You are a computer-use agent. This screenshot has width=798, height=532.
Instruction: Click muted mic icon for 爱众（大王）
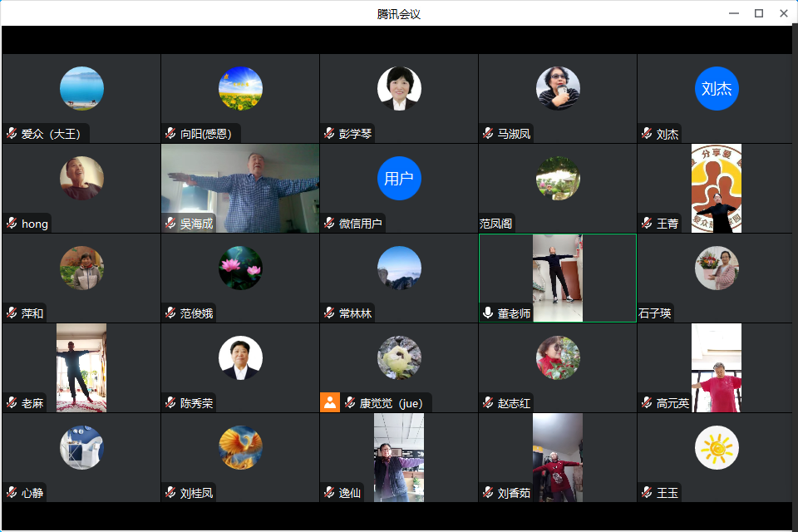click(12, 134)
